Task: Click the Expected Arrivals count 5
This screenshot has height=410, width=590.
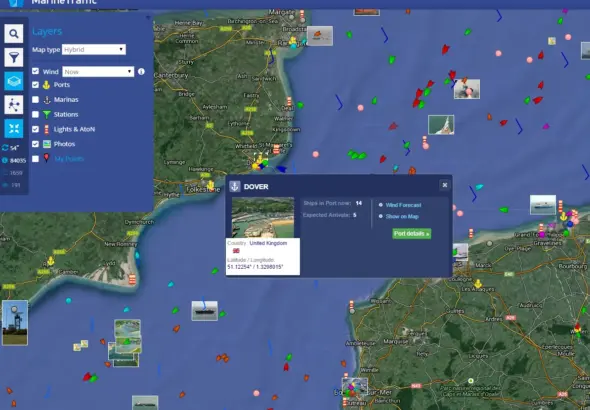Action: click(355, 215)
